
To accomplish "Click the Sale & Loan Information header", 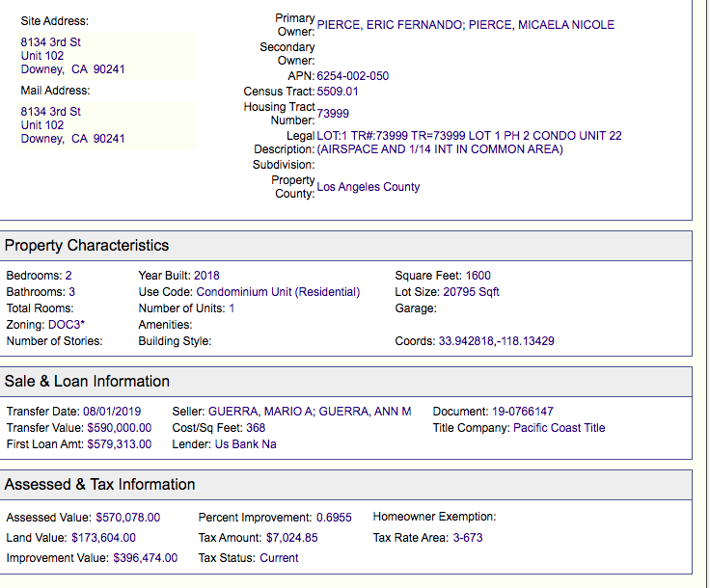I will click(87, 382).
